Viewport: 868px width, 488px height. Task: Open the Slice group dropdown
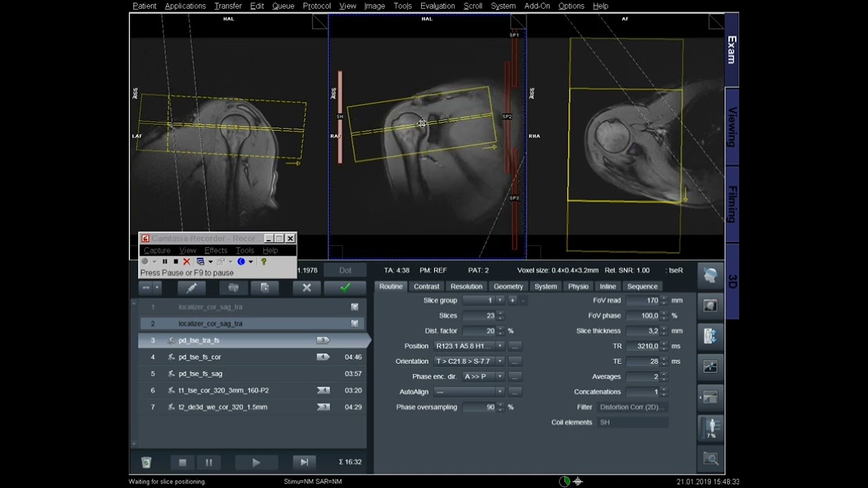[500, 300]
